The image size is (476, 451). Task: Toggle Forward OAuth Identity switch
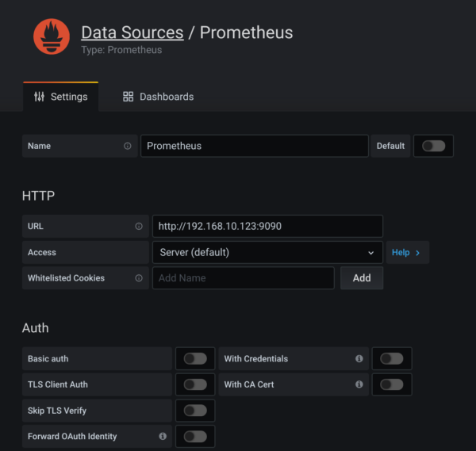coord(195,437)
